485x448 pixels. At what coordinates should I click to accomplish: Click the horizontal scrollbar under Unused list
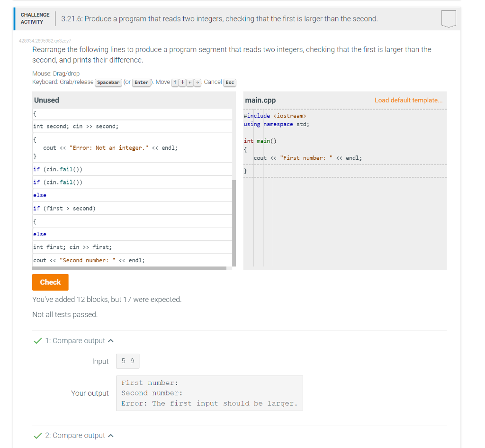[x=129, y=268]
